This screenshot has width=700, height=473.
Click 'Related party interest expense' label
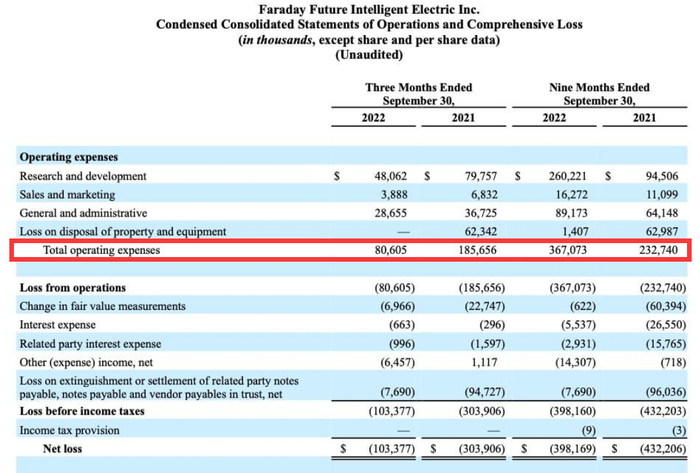pos(90,344)
